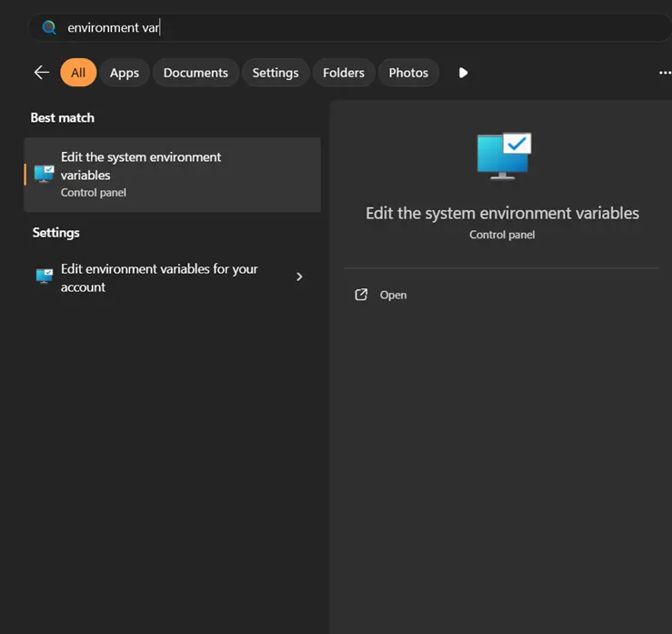Switch to the Folders filter
Image resolution: width=672 pixels, height=634 pixels.
[x=344, y=73]
